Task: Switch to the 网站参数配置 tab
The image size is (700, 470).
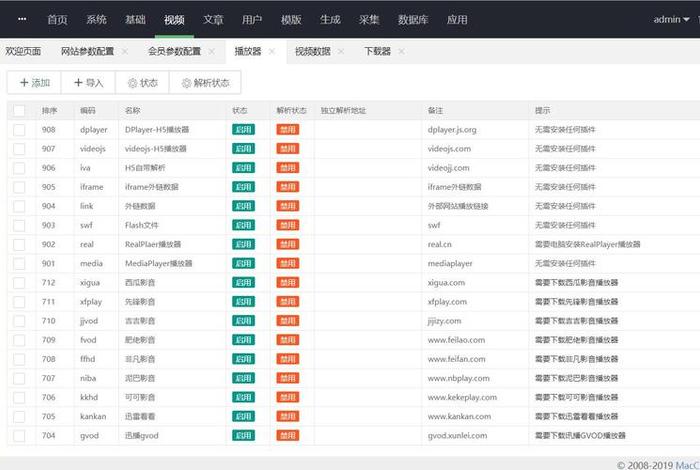Action: [88, 51]
